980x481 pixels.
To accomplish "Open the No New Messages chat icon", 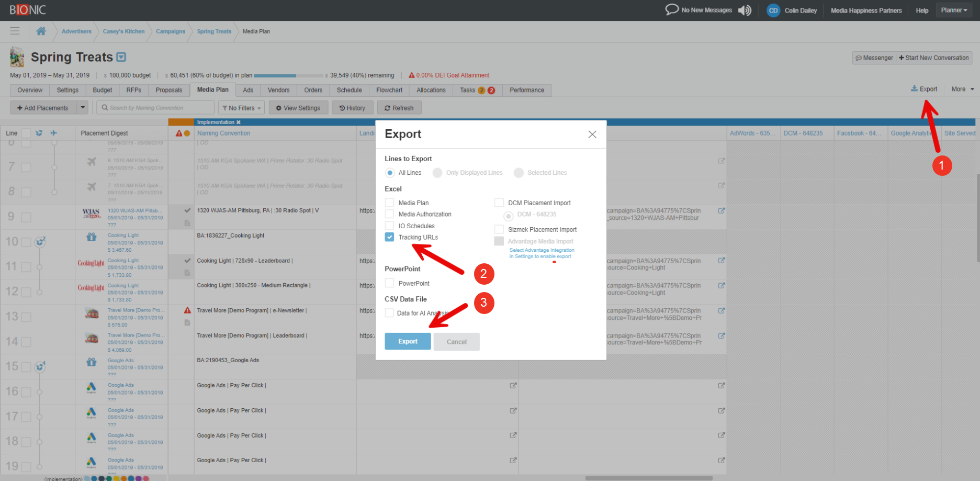I will 672,10.
